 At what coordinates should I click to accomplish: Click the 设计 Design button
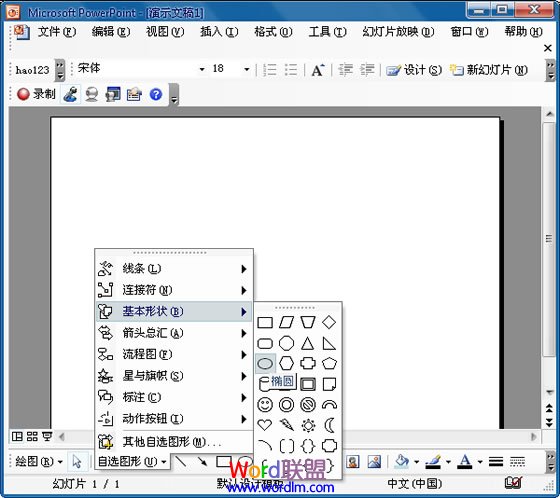point(414,70)
